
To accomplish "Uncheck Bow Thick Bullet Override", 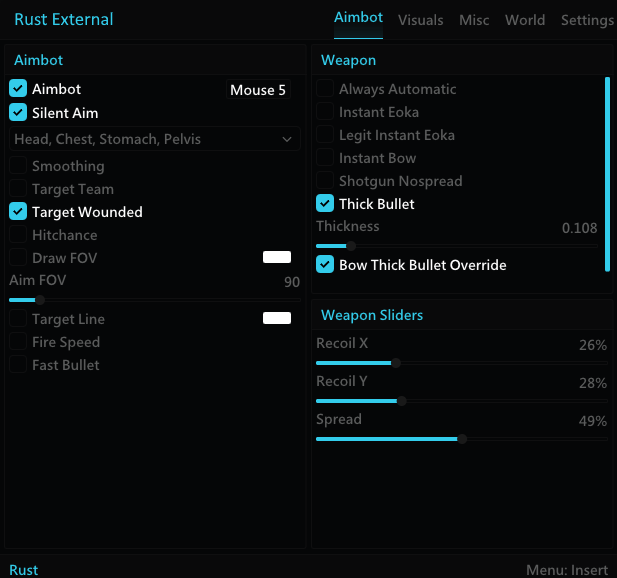I will [x=325, y=264].
